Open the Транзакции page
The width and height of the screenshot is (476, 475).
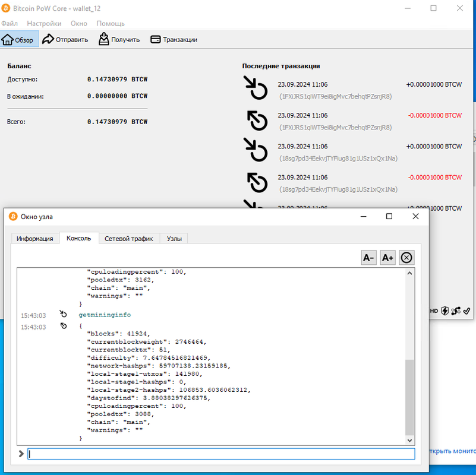(x=174, y=39)
